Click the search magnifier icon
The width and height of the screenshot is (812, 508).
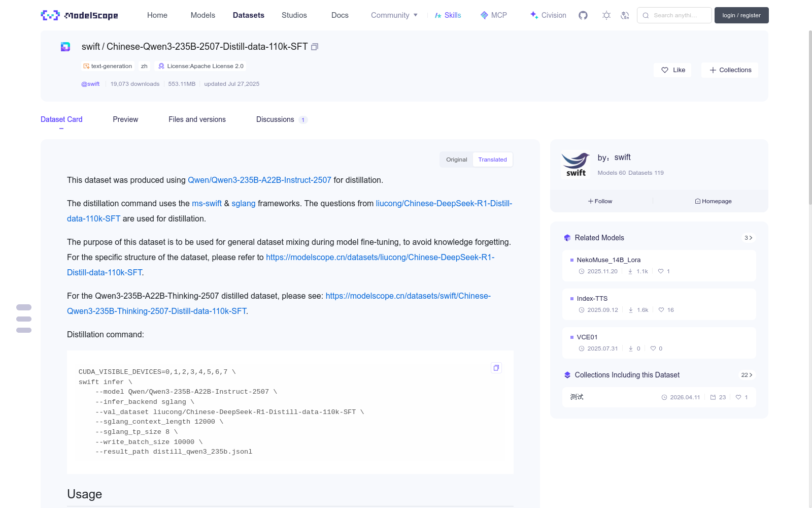[x=646, y=15]
